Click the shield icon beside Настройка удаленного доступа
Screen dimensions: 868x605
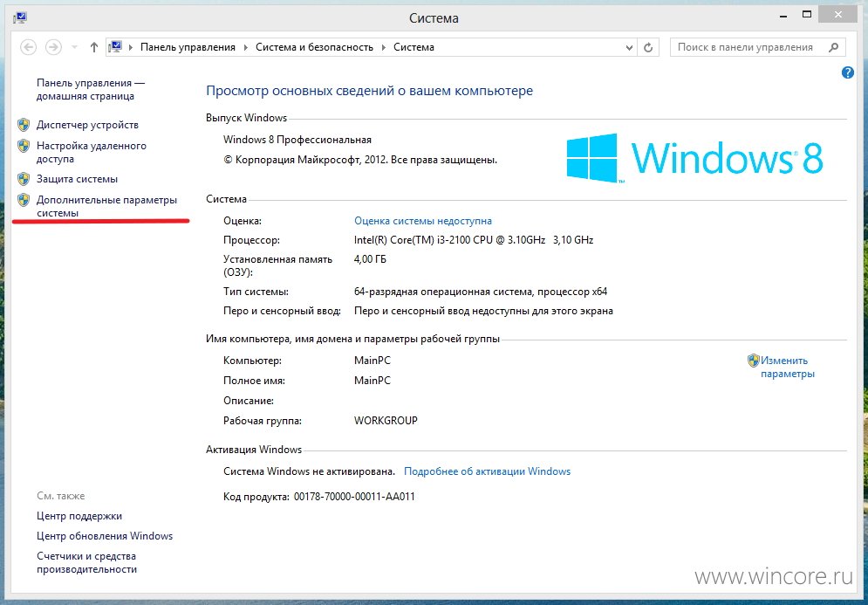pyautogui.click(x=24, y=146)
